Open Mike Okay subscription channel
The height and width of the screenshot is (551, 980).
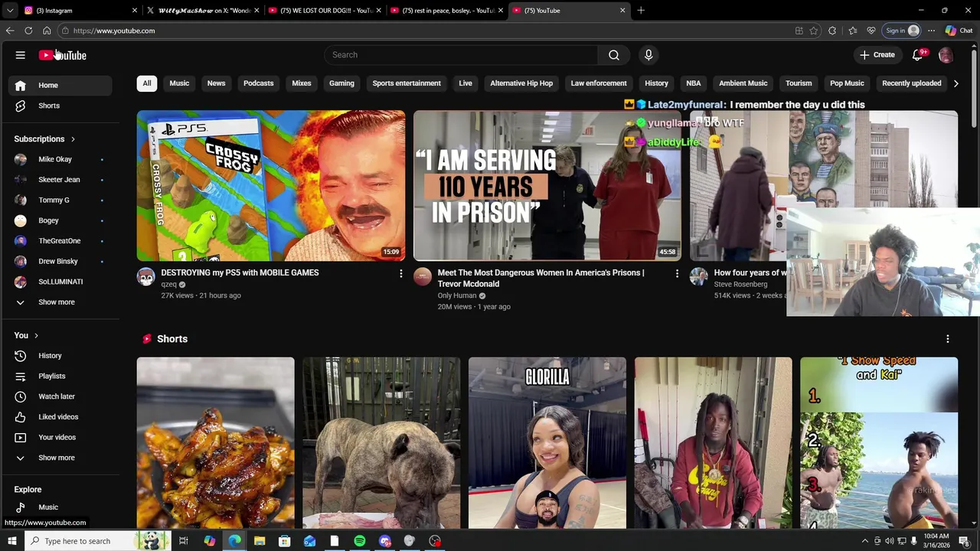click(60, 159)
